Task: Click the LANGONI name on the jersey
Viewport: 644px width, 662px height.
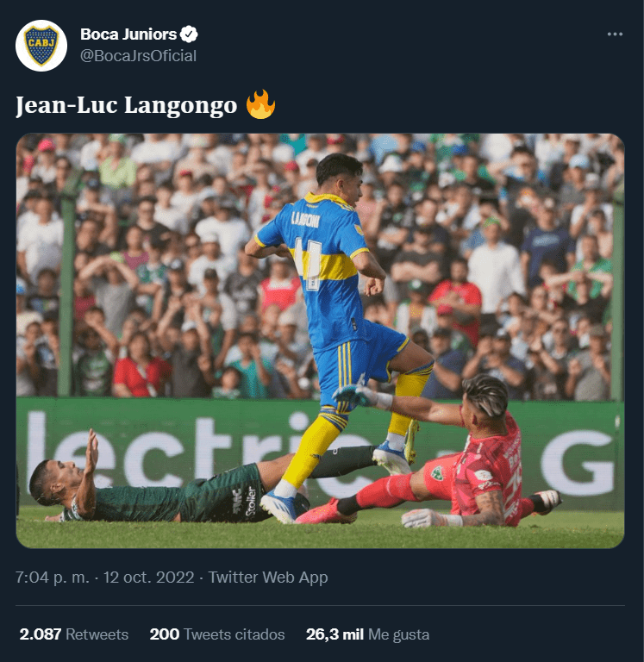Action: coord(305,219)
